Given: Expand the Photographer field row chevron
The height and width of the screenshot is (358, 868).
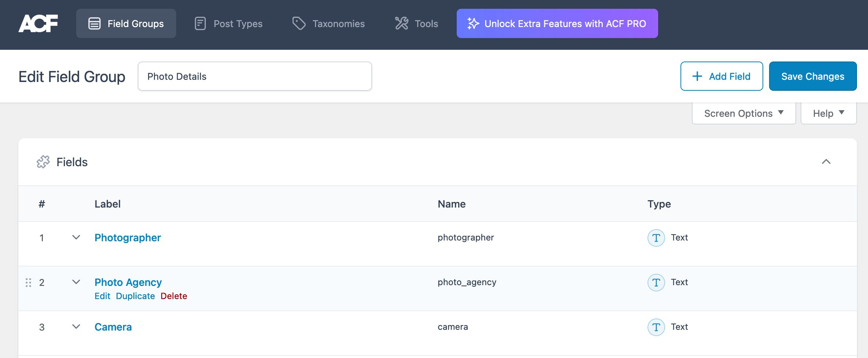Looking at the screenshot, I should click(x=76, y=238).
